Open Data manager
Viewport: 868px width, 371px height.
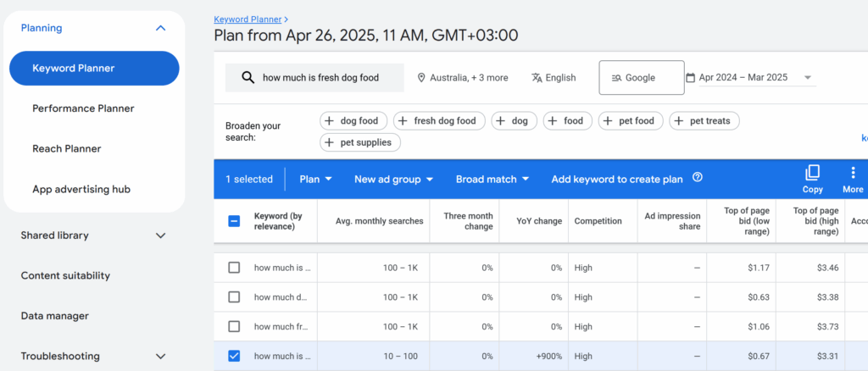[x=55, y=316]
